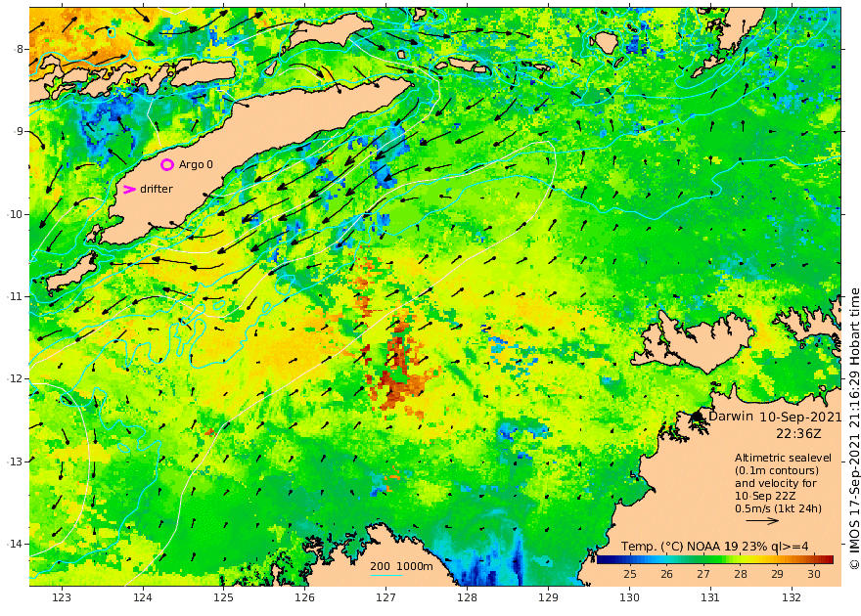Click the 'Altimetric sealevel' text
This screenshot has width=861, height=616.
[x=783, y=458]
